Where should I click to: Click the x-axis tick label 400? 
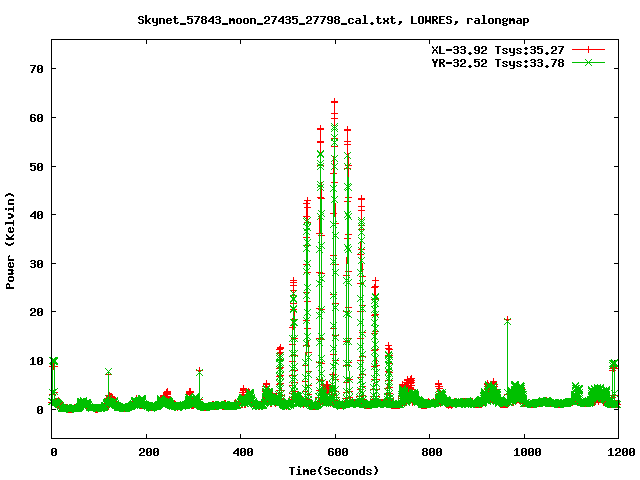[242, 452]
